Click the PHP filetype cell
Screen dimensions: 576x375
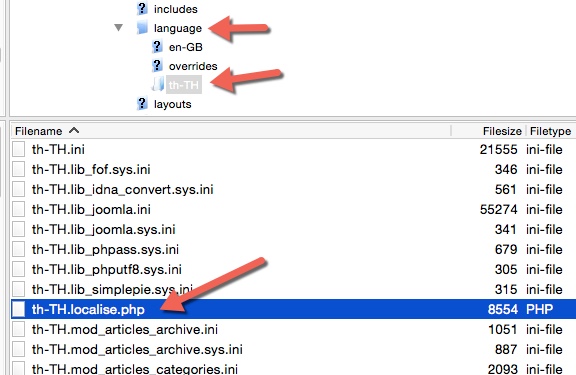[539, 309]
